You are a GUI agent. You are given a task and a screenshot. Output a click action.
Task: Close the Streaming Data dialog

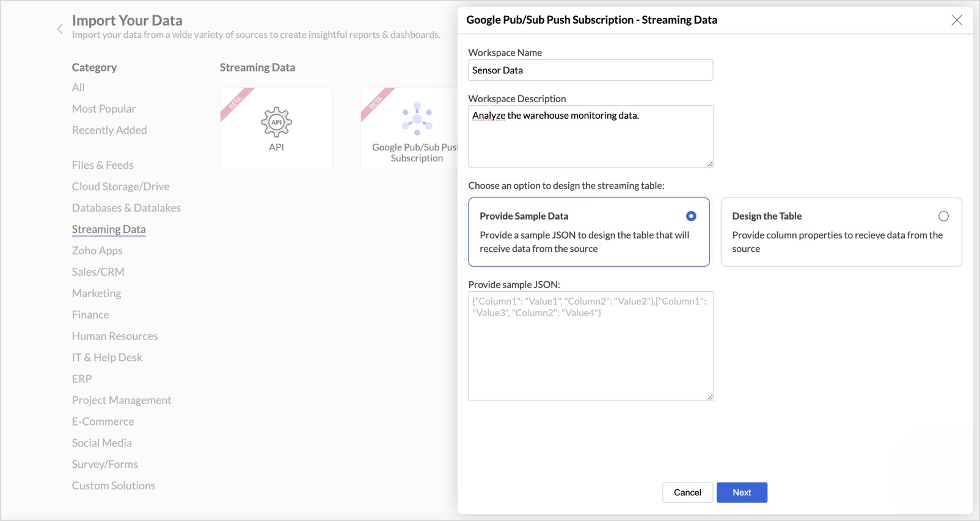(957, 20)
